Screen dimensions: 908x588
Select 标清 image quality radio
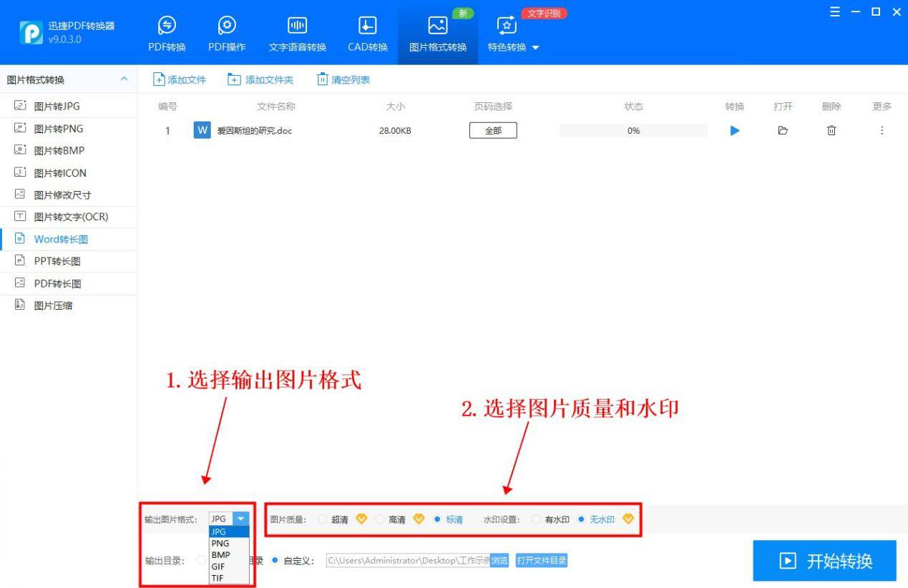437,519
